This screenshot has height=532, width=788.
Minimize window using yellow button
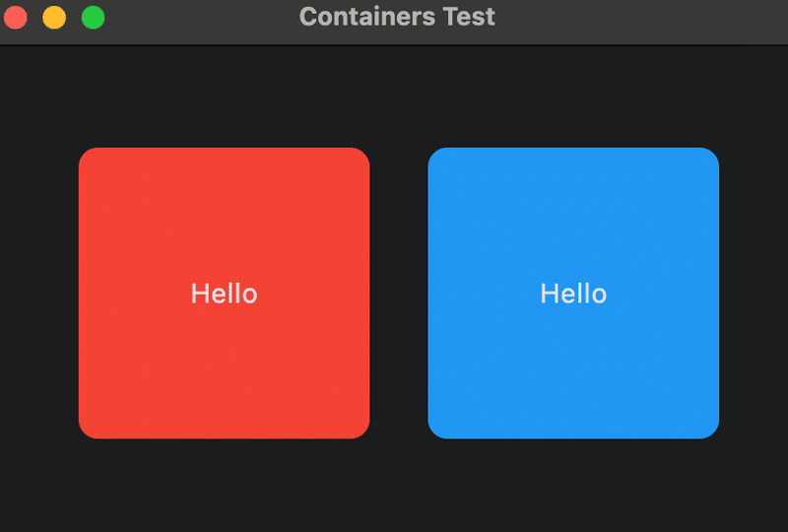pos(54,17)
